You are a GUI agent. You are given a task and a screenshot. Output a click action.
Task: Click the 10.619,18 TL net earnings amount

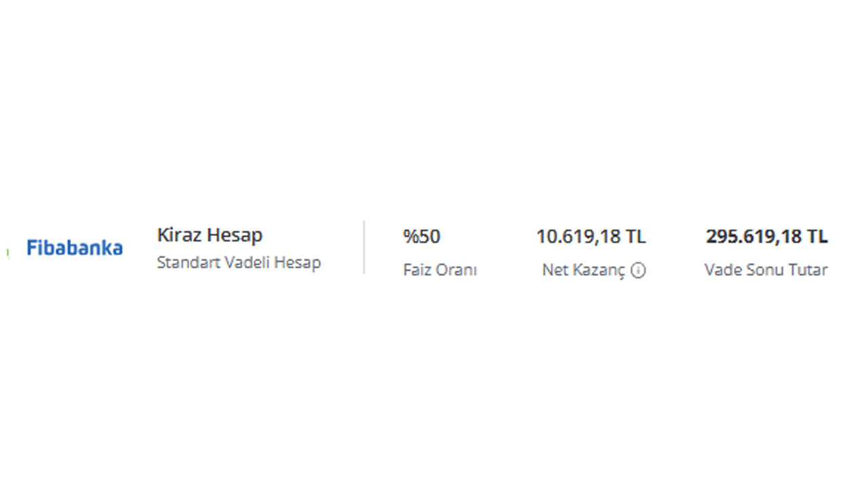(591, 237)
